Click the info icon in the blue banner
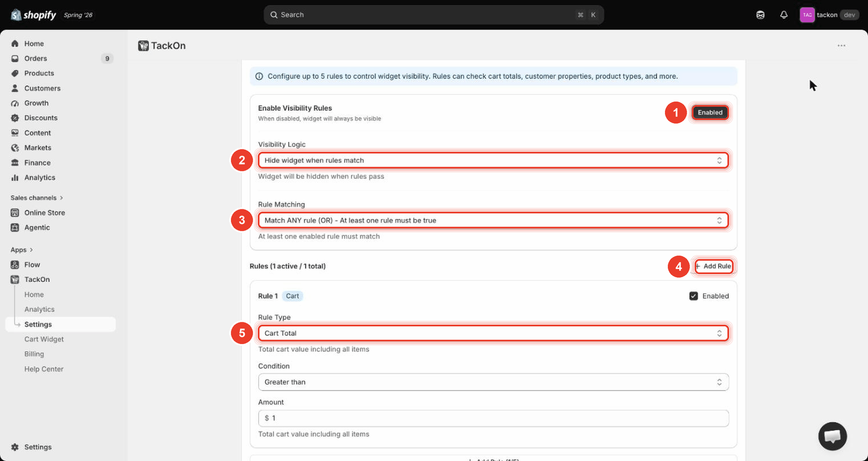 (259, 76)
